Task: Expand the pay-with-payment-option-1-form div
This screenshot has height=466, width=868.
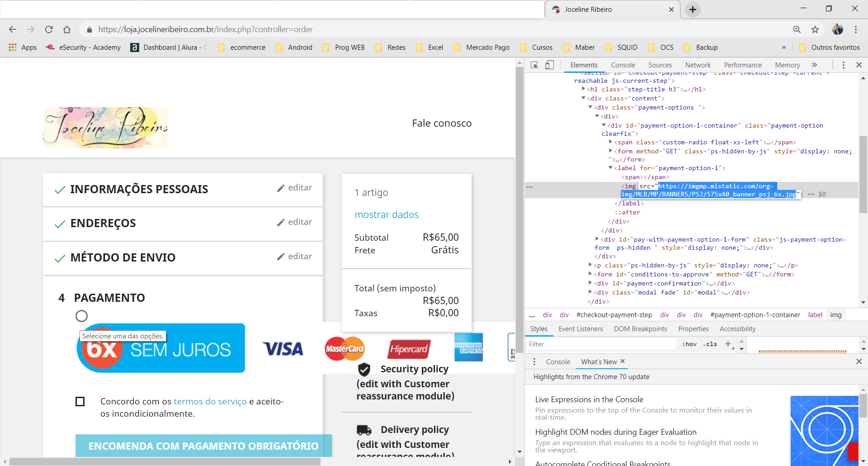Action: pyautogui.click(x=597, y=239)
